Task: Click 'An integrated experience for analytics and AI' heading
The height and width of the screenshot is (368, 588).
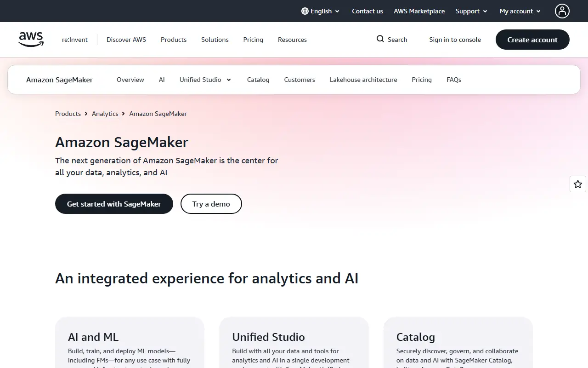Action: (x=207, y=278)
